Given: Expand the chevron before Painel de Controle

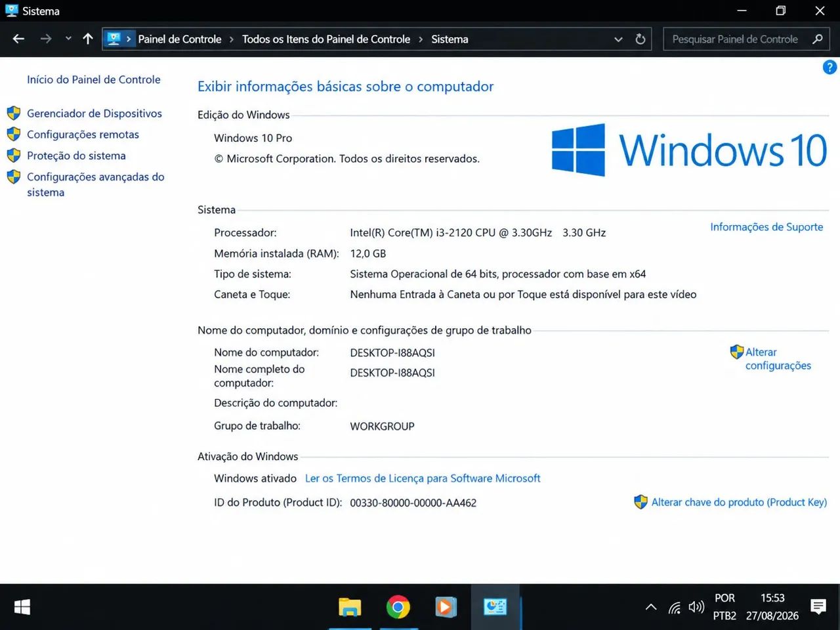Looking at the screenshot, I should [x=129, y=39].
